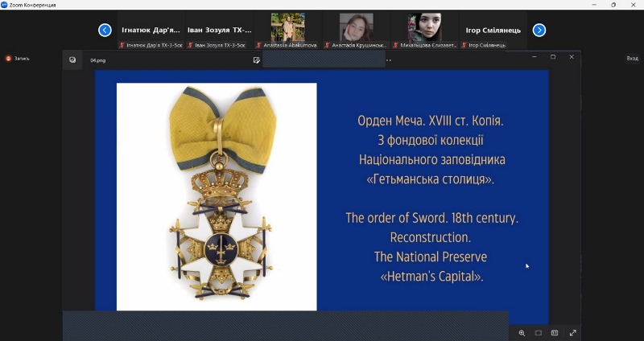
Task: Click the «Hetman's Capital» text on slide
Action: pyautogui.click(x=431, y=276)
